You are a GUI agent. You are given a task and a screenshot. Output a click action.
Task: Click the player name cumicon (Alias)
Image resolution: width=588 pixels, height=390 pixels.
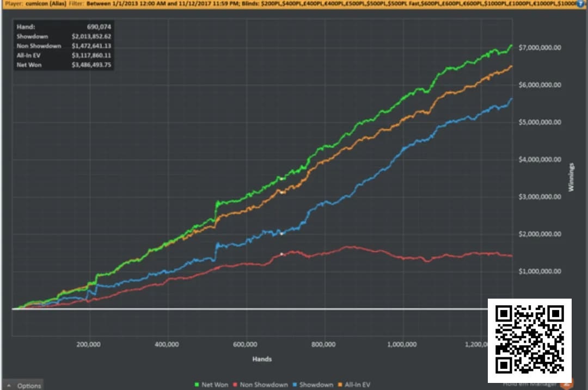pyautogui.click(x=46, y=3)
